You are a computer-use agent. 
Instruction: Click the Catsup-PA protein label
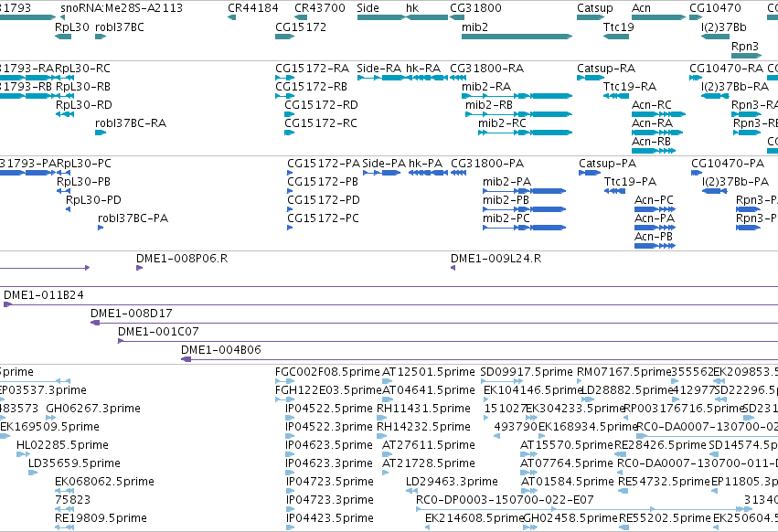coord(607,164)
